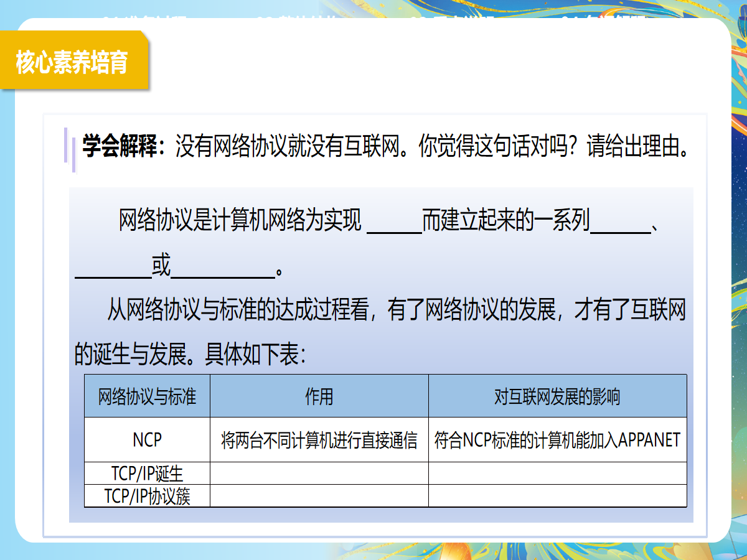This screenshot has height=560, width=747.
Task: Click the table header 对互联网发展的影响
Action: 557,396
